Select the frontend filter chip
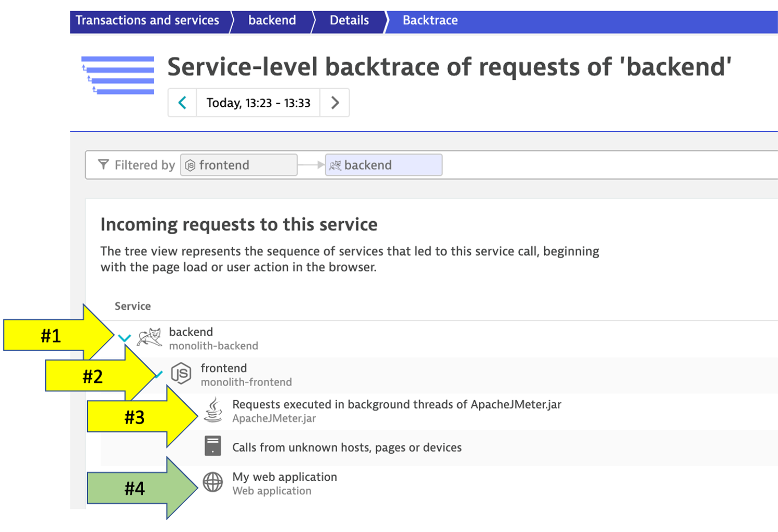Screen dimensions: 778x532 coord(239,165)
